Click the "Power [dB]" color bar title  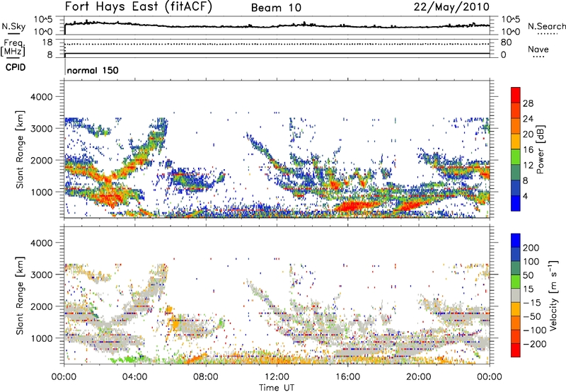(x=540, y=149)
